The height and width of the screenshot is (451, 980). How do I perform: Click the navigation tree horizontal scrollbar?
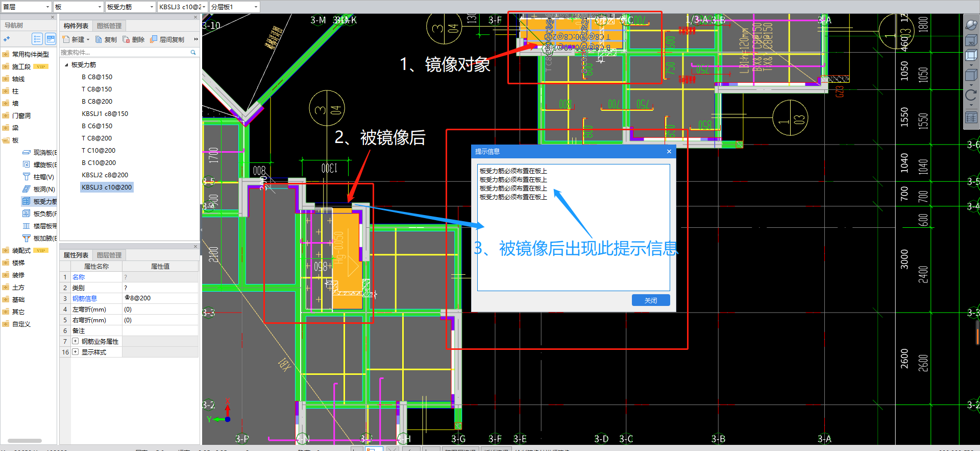click(x=24, y=440)
